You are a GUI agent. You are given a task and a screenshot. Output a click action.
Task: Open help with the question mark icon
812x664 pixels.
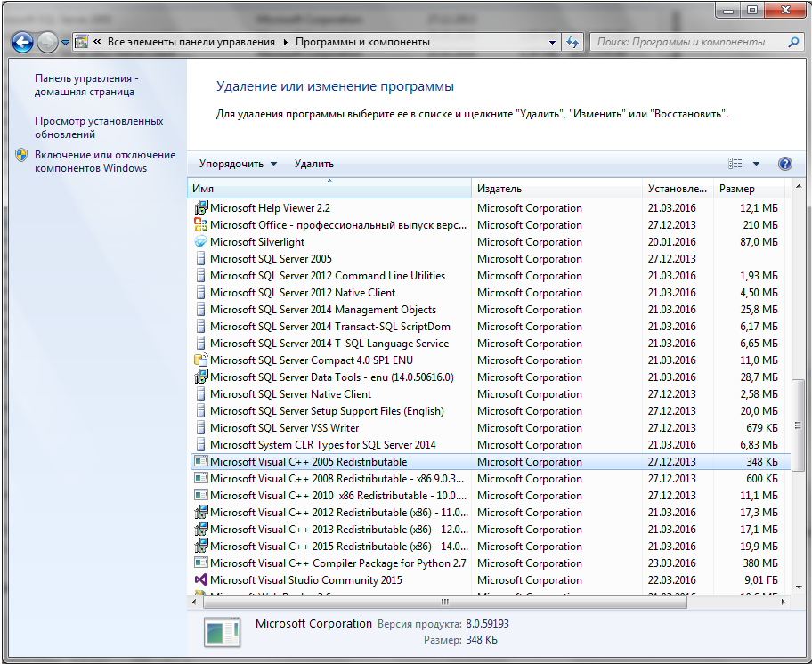pyautogui.click(x=784, y=164)
